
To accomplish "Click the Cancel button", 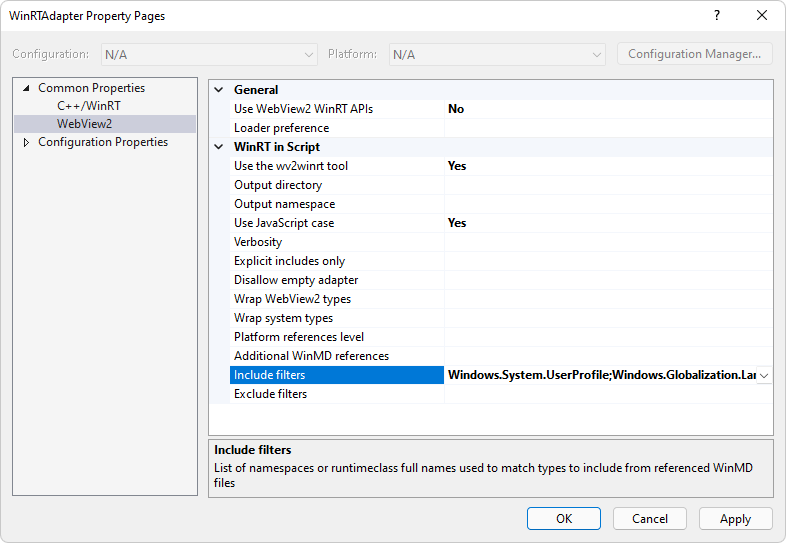I will [x=650, y=518].
